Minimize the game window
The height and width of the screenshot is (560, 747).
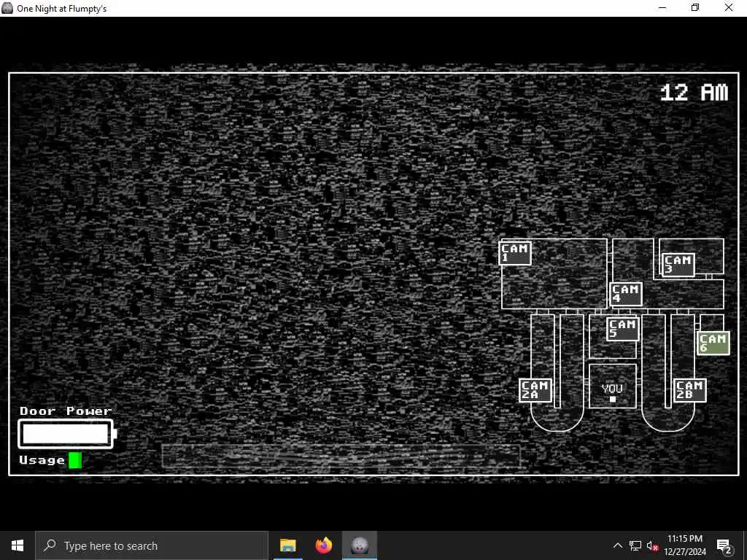(662, 7)
